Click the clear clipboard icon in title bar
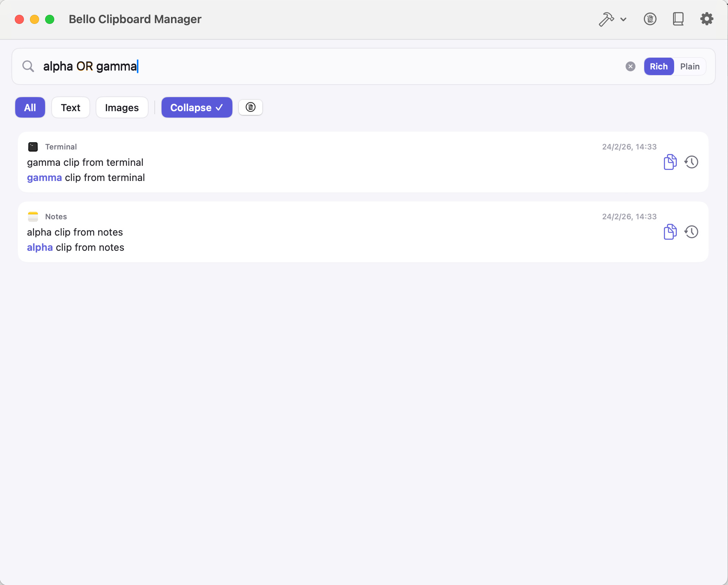Image resolution: width=728 pixels, height=585 pixels. (x=650, y=19)
